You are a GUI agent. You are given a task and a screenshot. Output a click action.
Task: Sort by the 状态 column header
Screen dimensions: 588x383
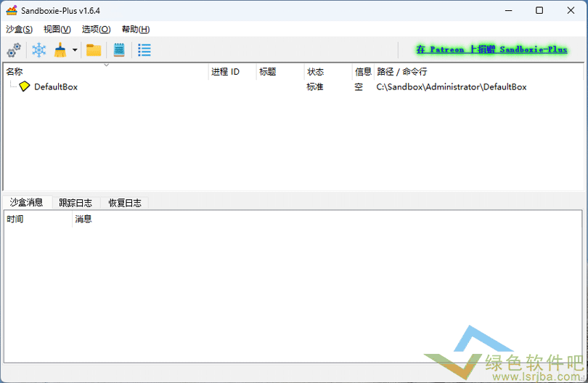328,71
